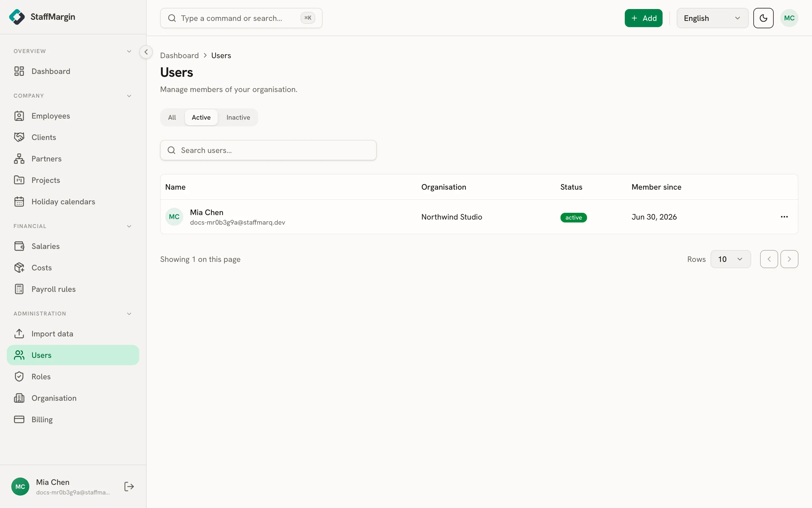Image resolution: width=812 pixels, height=508 pixels.
Task: Open the English language dropdown
Action: [x=712, y=18]
